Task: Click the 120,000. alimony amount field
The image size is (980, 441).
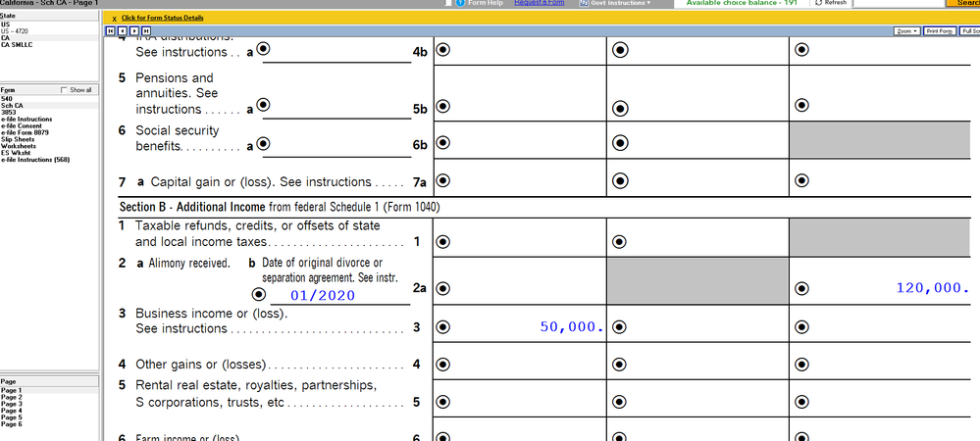Action: pos(891,288)
